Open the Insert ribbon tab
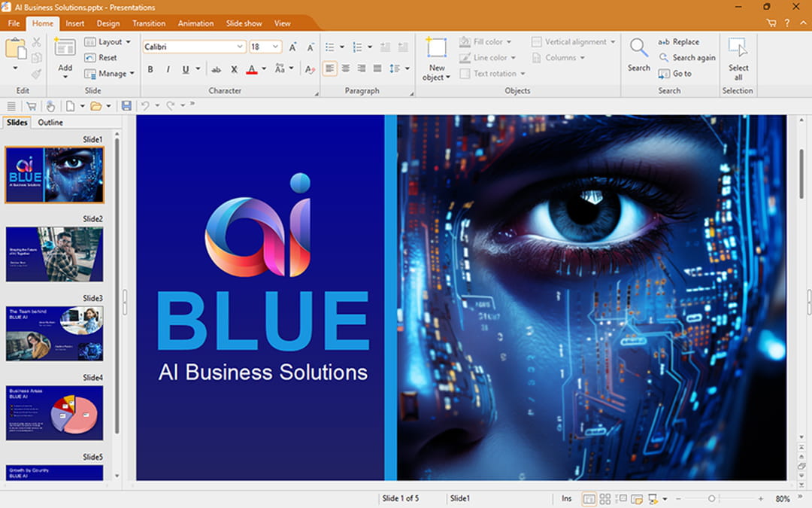Screen dimensions: 812x508 click(x=75, y=23)
